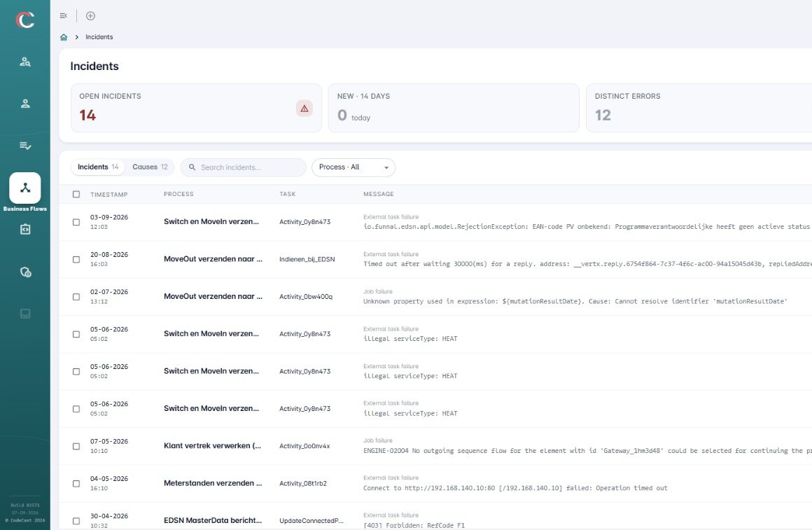
Task: Click the Build #2571 footer text
Action: (25, 505)
